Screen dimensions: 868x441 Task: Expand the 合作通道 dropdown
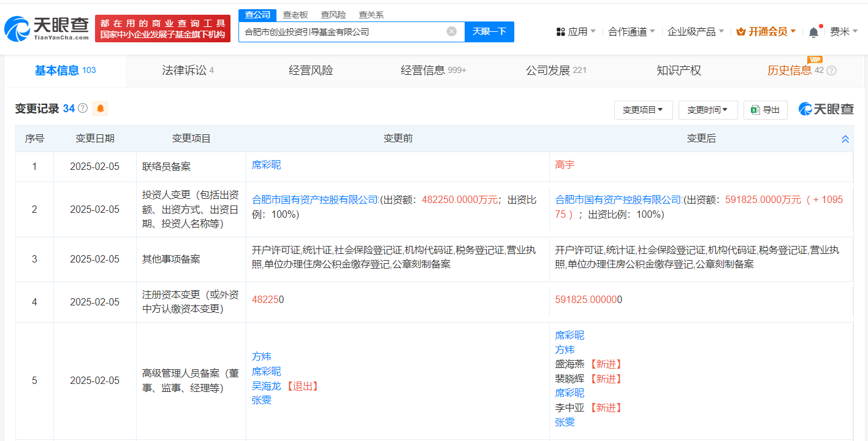click(631, 32)
